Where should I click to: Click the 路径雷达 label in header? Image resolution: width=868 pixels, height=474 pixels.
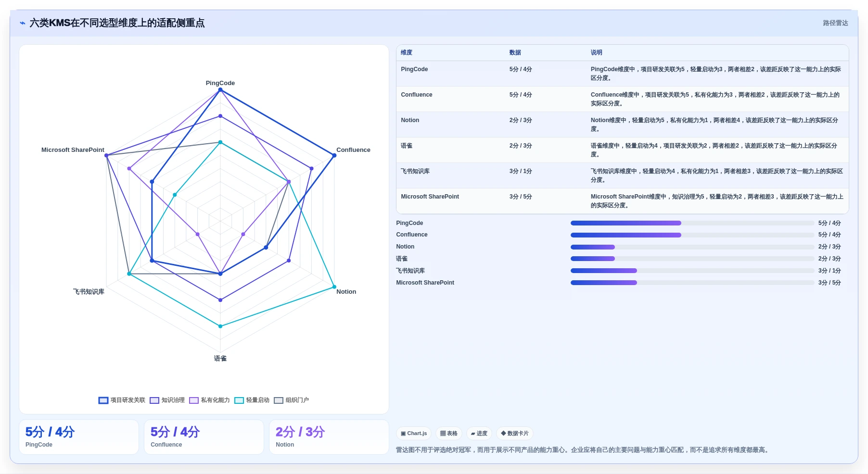pyautogui.click(x=835, y=23)
